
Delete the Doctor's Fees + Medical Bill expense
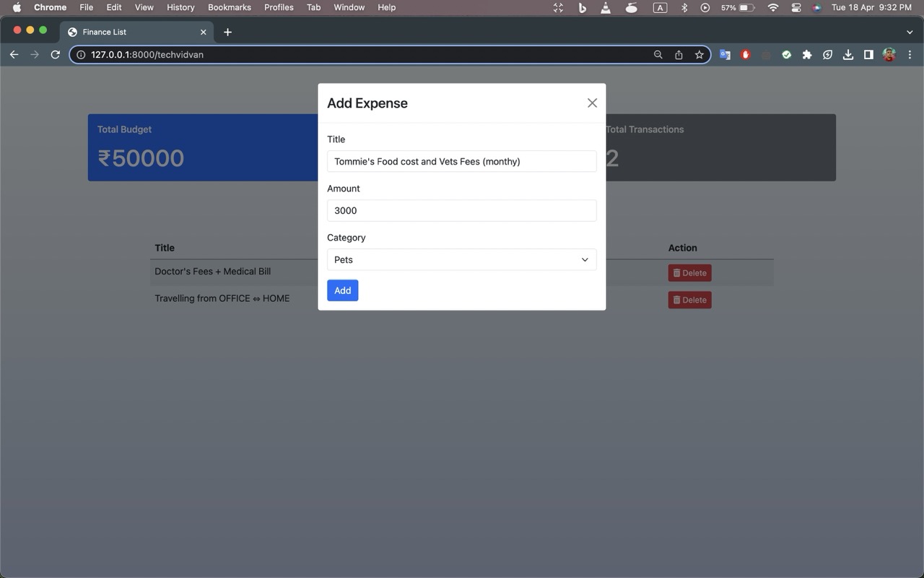click(689, 272)
